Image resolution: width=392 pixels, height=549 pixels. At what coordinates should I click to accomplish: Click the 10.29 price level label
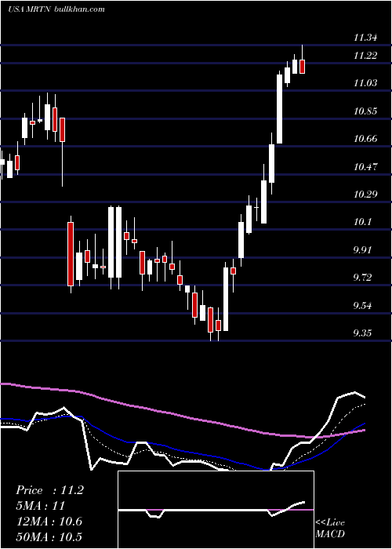click(x=365, y=195)
